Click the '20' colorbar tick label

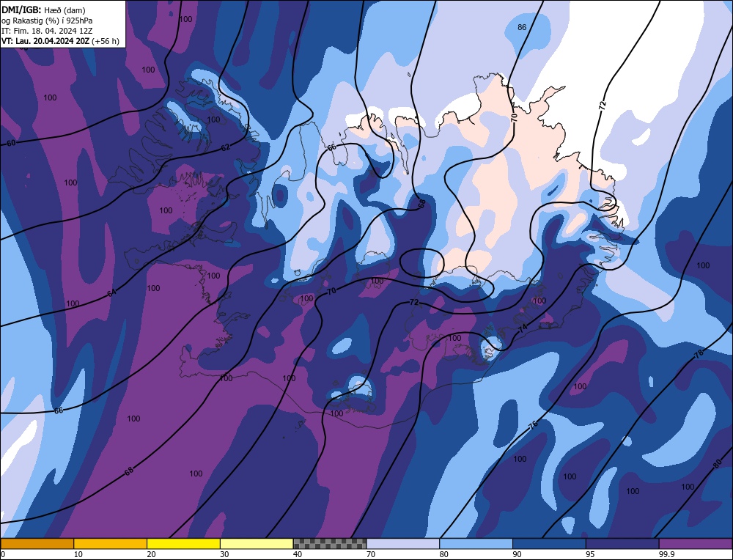[x=151, y=554]
